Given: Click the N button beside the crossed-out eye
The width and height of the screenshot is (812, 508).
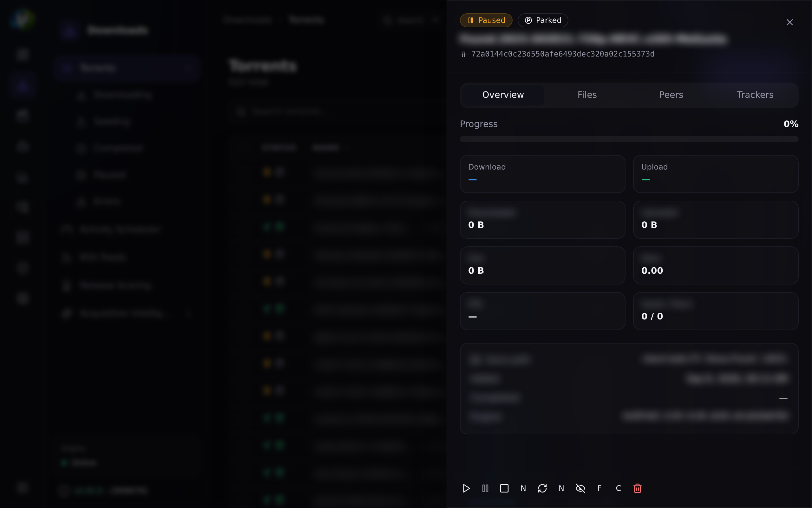Looking at the screenshot, I should (x=561, y=488).
